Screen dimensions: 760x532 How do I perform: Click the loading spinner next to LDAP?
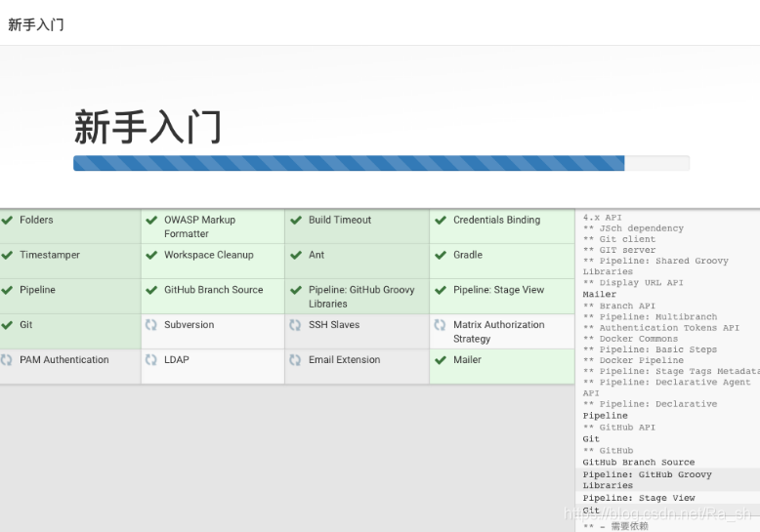(x=151, y=359)
